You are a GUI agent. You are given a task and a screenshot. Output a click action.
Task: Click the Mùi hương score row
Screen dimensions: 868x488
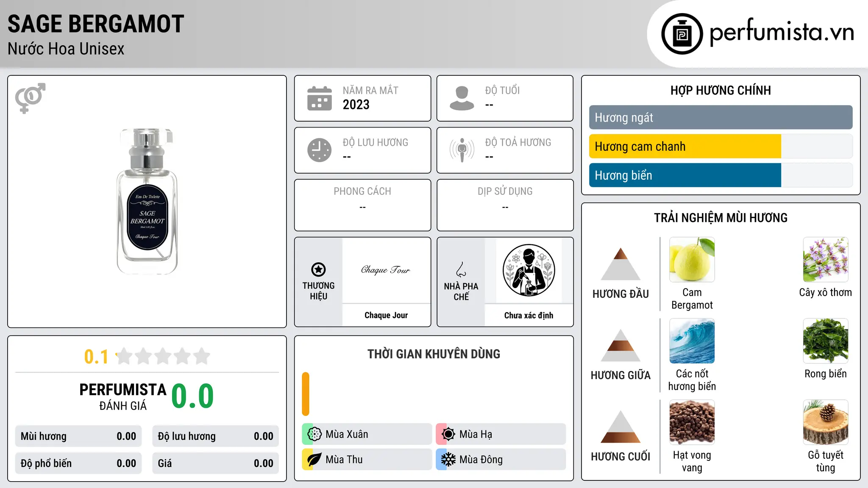78,436
